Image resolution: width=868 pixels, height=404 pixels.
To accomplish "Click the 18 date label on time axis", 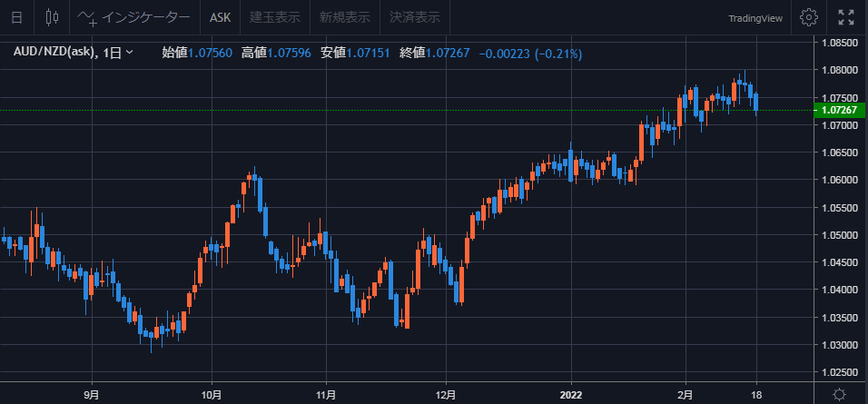I will coord(756,395).
